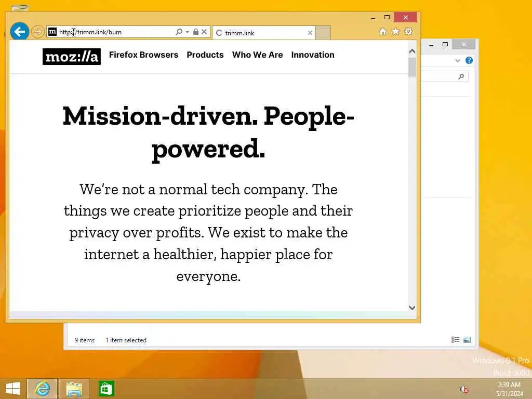Image resolution: width=532 pixels, height=399 pixels.
Task: Open the address bar autocomplete dropdown arrow
Action: [x=187, y=32]
